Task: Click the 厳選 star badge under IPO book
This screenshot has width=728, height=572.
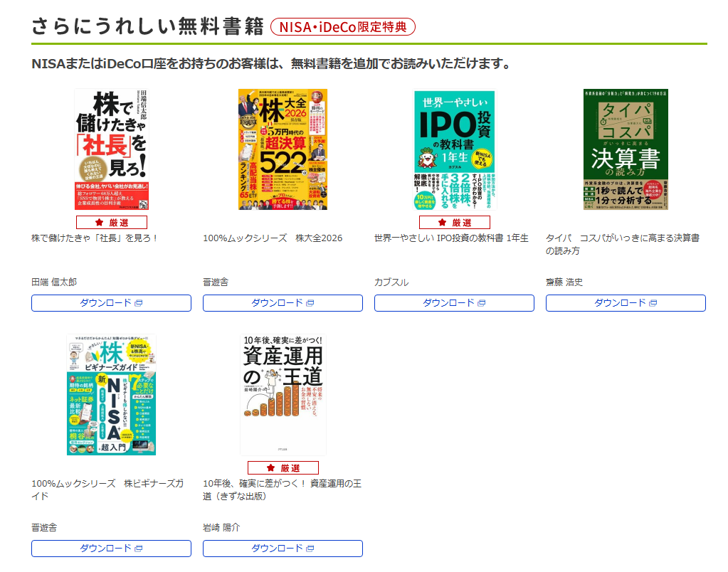Action: click(x=455, y=223)
